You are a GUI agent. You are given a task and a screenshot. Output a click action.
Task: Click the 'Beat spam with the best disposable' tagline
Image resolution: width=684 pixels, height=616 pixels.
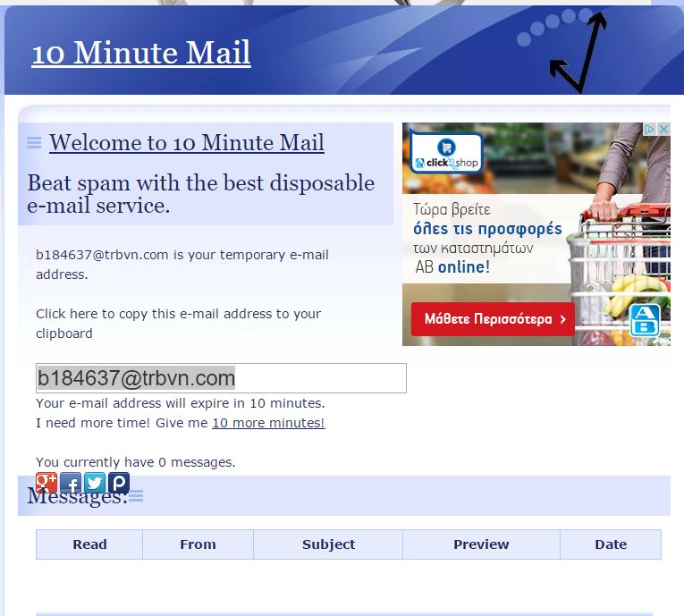[200, 194]
